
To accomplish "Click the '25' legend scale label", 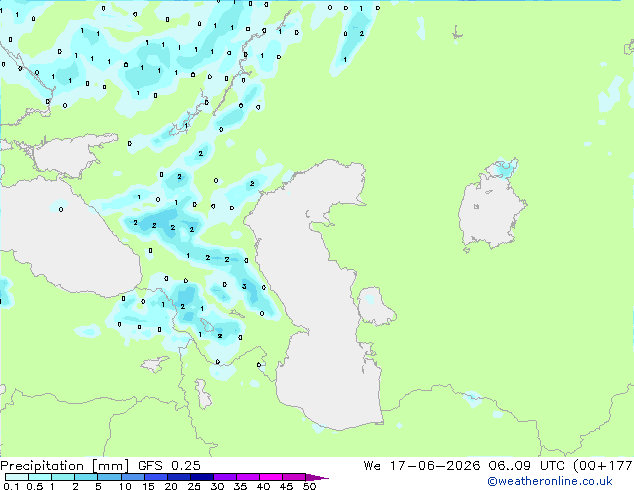I will click(194, 486).
